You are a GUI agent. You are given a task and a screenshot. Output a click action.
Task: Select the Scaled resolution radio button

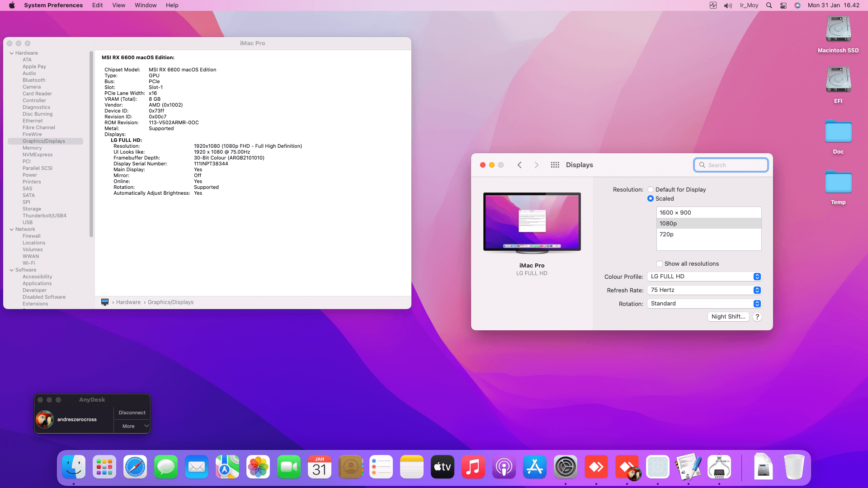pos(651,198)
